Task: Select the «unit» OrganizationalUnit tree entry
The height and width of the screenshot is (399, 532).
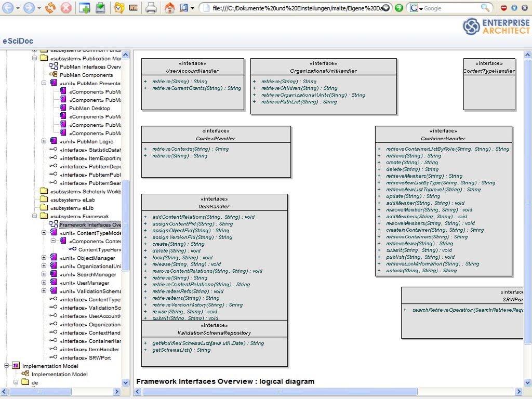Action: point(90,266)
